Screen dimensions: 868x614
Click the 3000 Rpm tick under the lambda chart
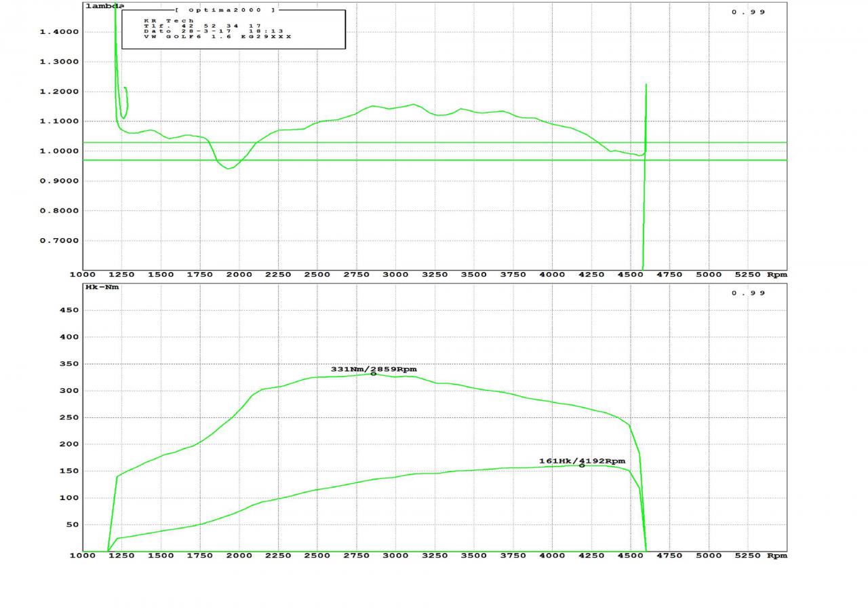pos(395,275)
